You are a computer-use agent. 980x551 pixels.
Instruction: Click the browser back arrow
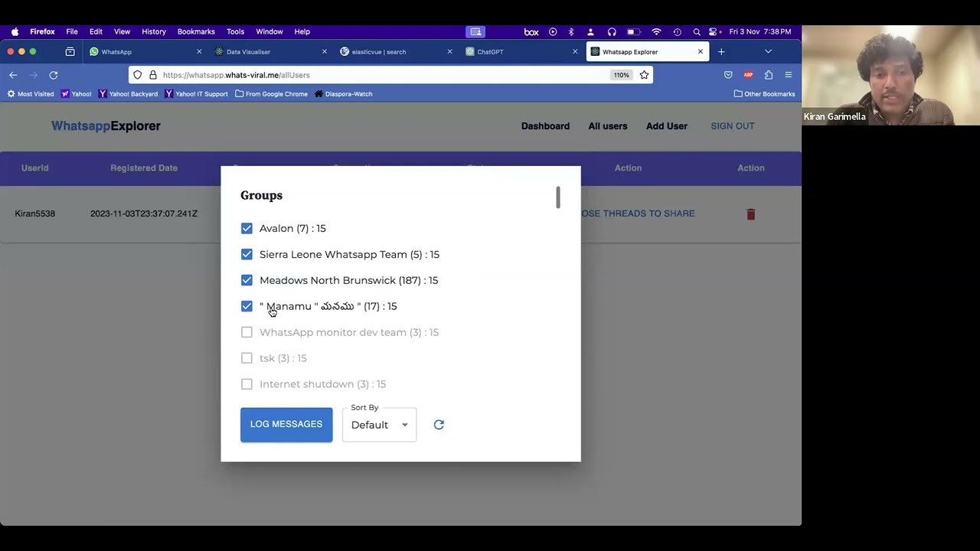point(13,75)
